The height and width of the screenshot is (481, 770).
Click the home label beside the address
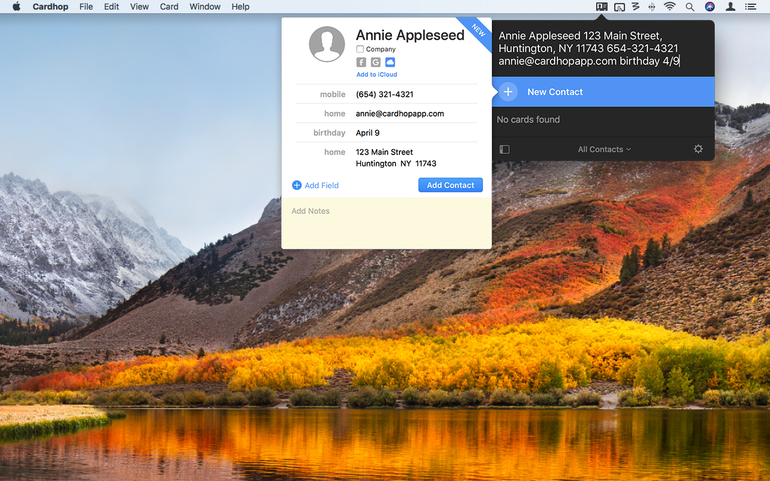[x=334, y=152]
